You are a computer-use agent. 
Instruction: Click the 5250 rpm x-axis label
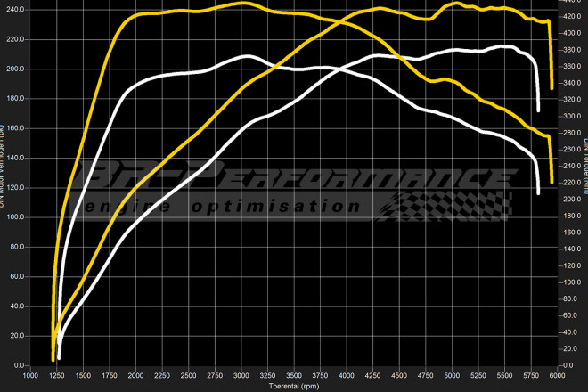click(x=478, y=376)
